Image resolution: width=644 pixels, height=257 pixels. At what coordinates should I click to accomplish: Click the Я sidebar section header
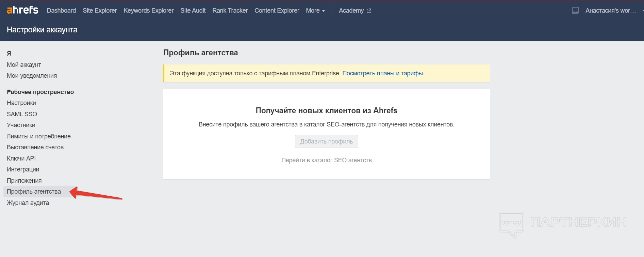9,53
